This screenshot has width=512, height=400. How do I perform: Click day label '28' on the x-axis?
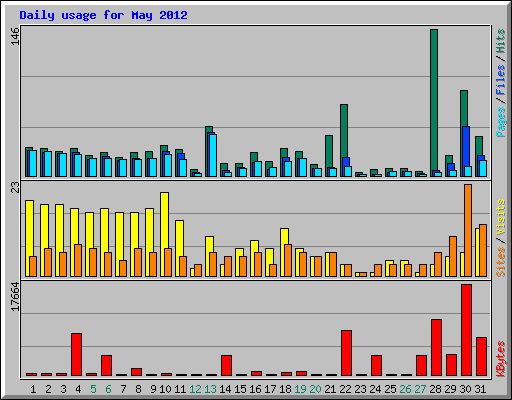tap(435, 389)
